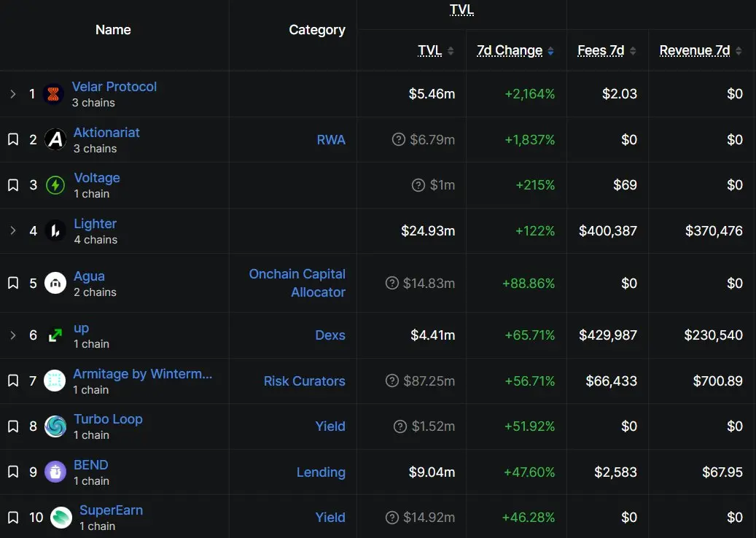756x538 pixels.
Task: Open the Risk Curators category
Action: 304,381
